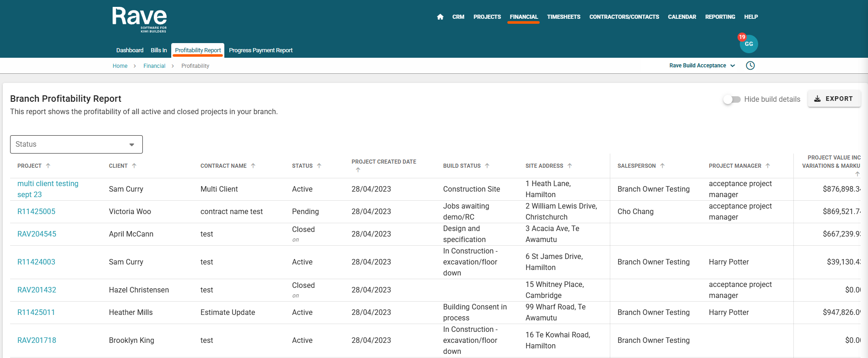Open the Status filter dropdown

76,144
